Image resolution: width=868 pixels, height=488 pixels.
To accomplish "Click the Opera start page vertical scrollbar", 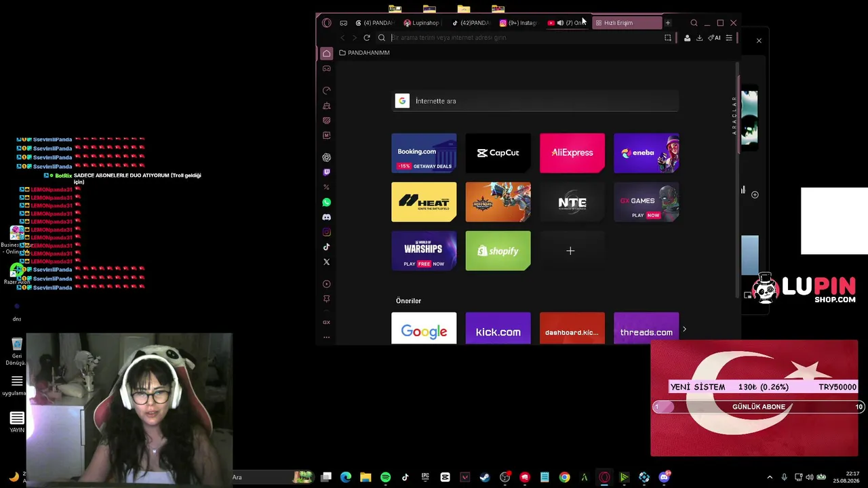I will pyautogui.click(x=737, y=180).
